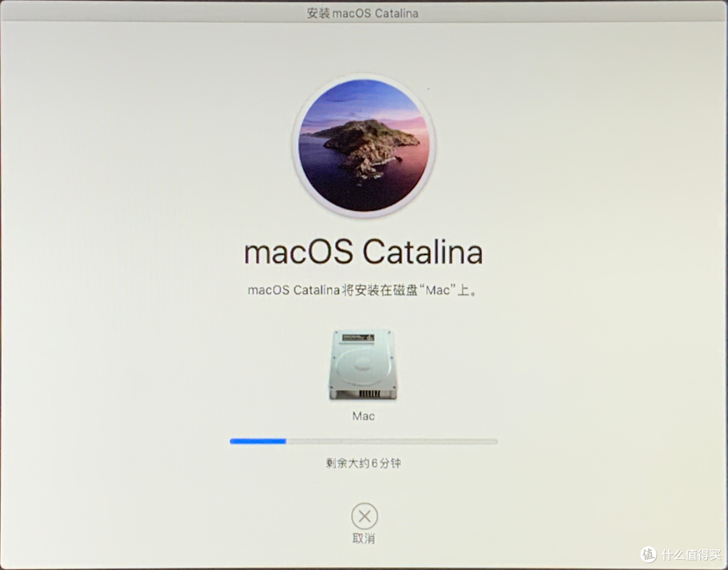The width and height of the screenshot is (728, 570).
Task: Click the "取消" label under the X
Action: (x=363, y=538)
